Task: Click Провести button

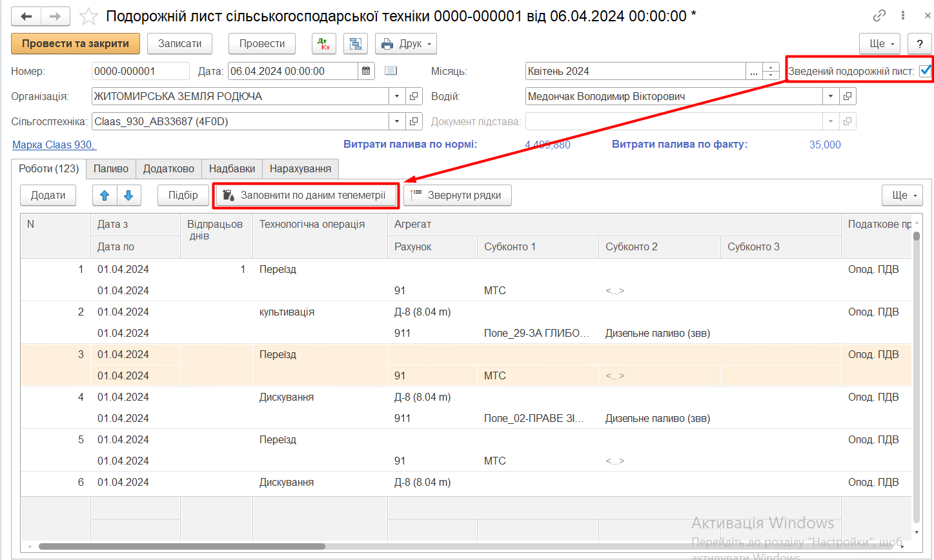Action: coord(262,44)
